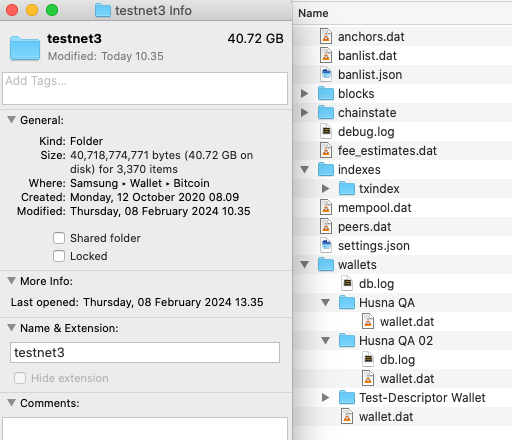Tick the Locked checkbox
Viewport: 512px width, 440px height.
tap(59, 256)
